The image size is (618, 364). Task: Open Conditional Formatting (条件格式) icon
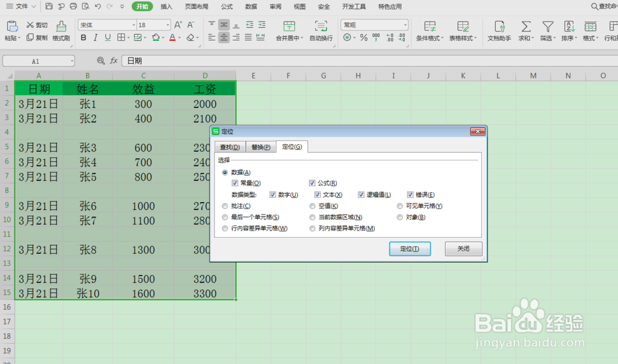[x=430, y=27]
